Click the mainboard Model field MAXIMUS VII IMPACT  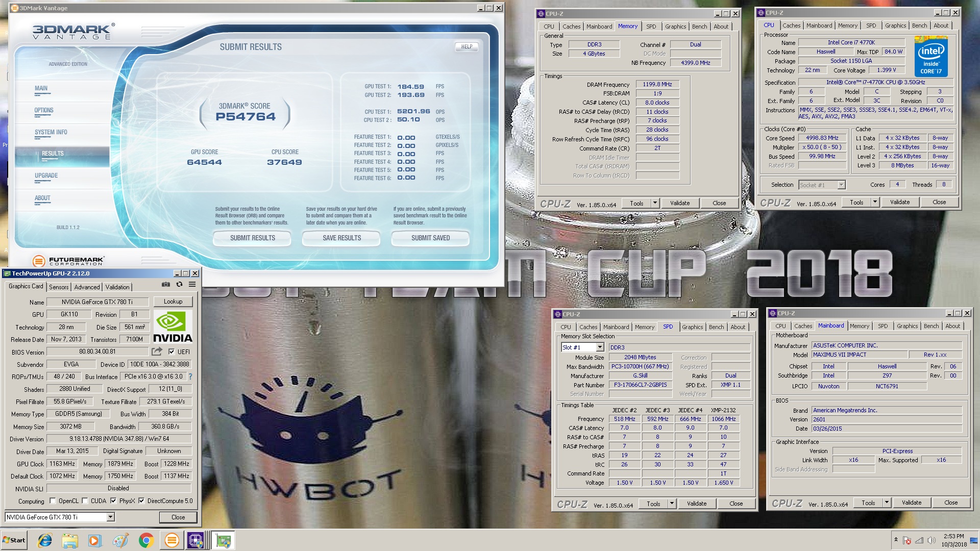coord(860,355)
